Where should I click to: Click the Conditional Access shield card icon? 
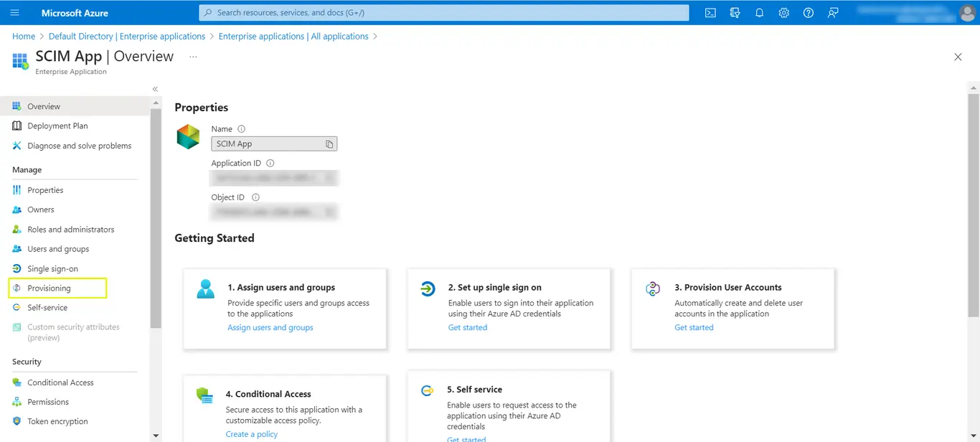click(x=204, y=396)
